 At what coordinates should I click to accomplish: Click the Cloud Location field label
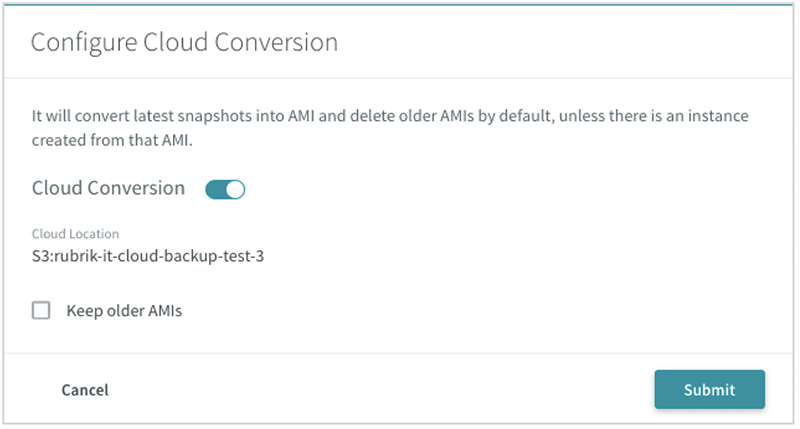tap(75, 234)
